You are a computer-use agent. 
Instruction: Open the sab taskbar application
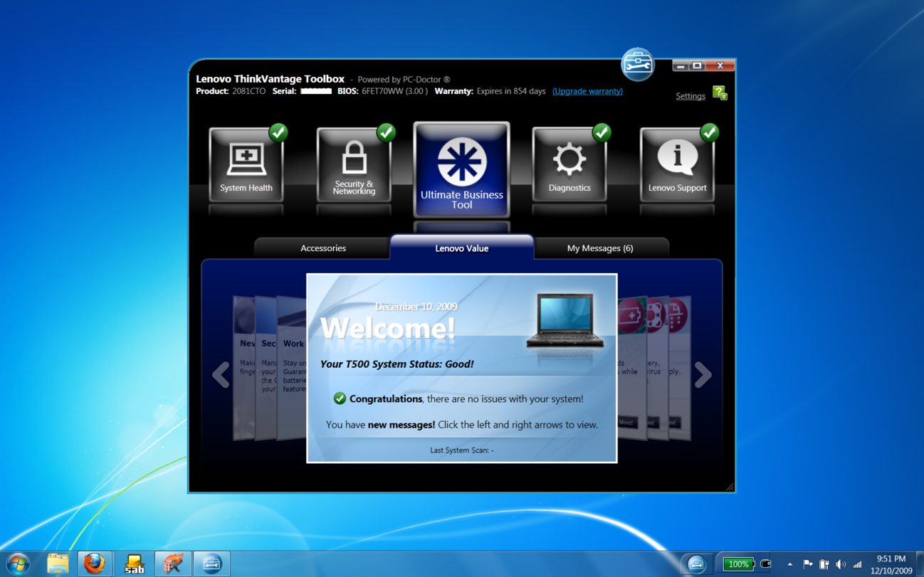134,564
